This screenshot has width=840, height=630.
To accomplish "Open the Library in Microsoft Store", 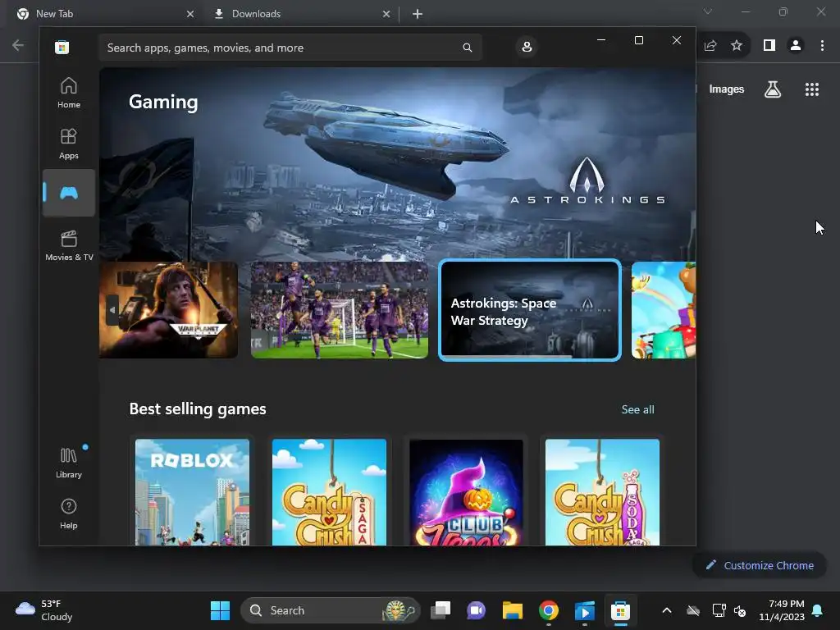I will 69,463.
